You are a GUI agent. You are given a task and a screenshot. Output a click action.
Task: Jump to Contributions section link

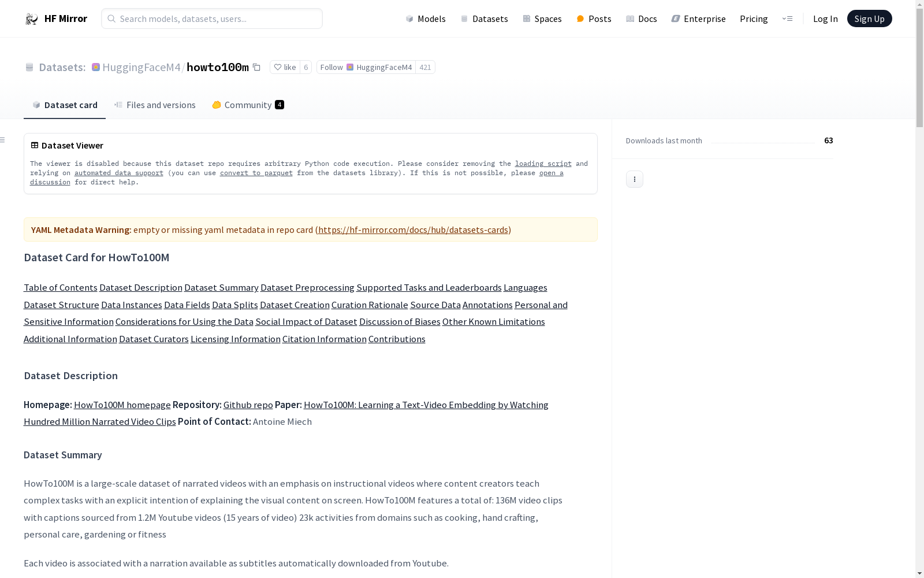pos(397,339)
